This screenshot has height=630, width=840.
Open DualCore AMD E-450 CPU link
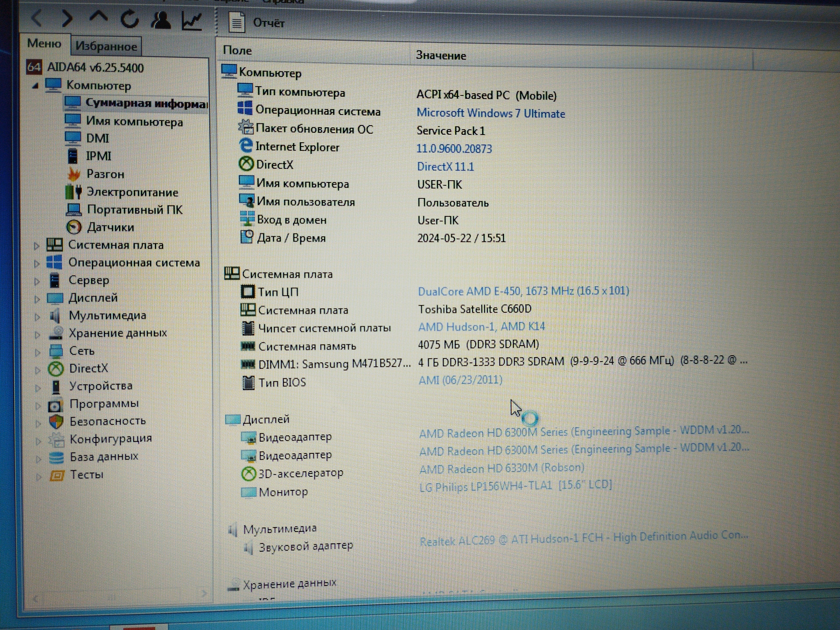click(523, 291)
